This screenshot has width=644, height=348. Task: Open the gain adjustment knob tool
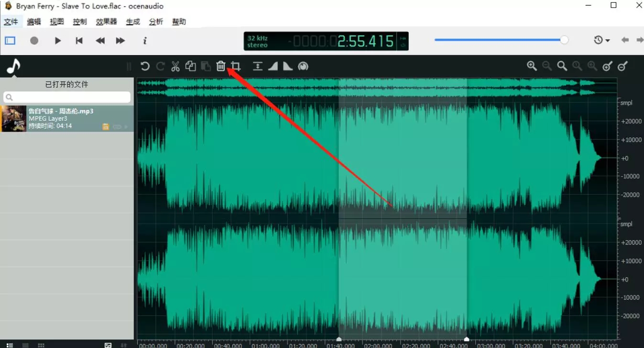coord(303,66)
